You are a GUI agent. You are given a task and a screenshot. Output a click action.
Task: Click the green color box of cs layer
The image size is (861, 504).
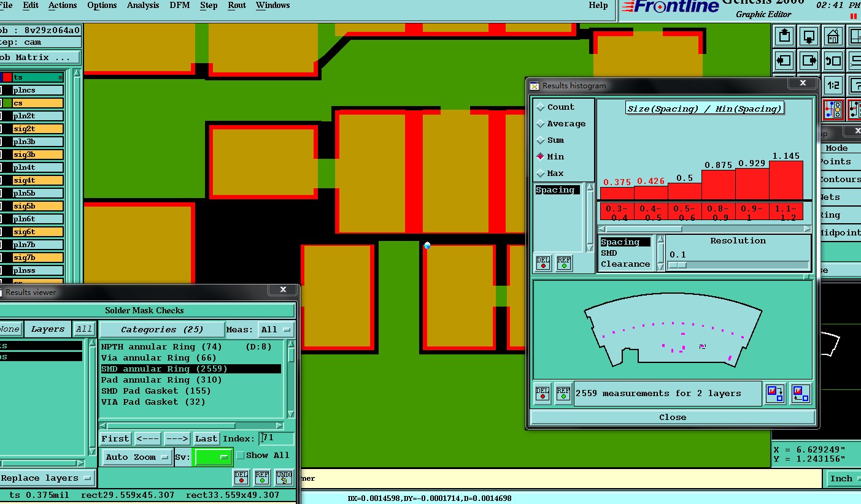7,103
